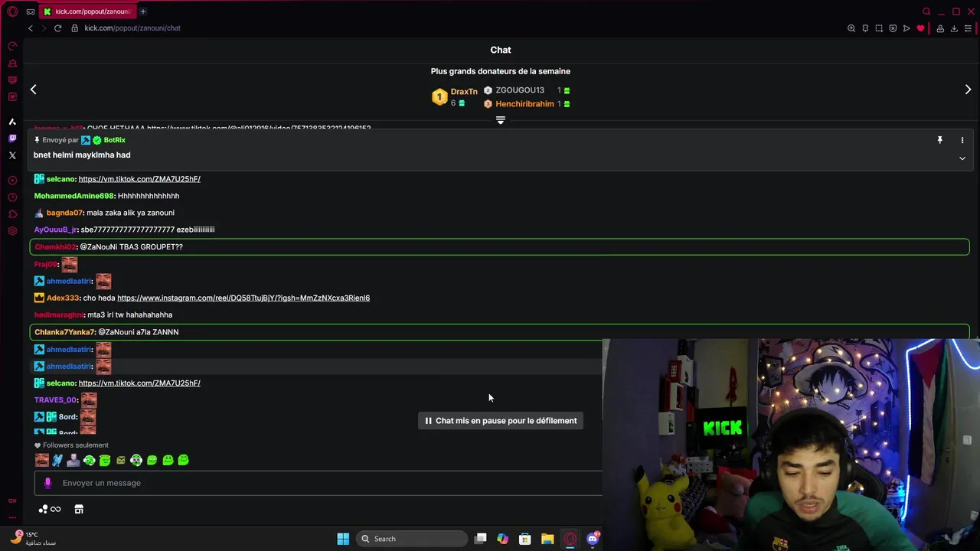The height and width of the screenshot is (551, 980).
Task: Open sidebar settings gear icon
Action: tap(12, 231)
